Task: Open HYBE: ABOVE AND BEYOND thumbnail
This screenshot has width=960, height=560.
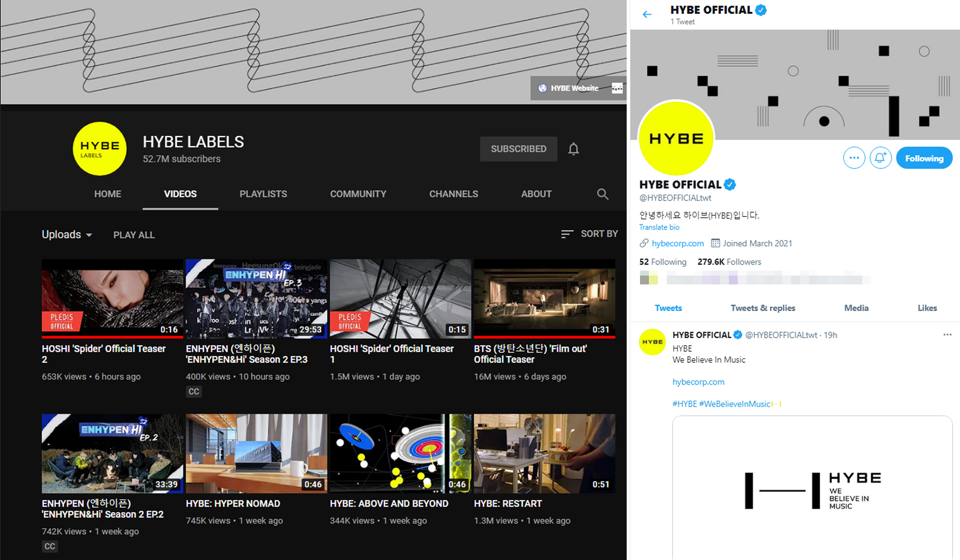Action: tap(400, 453)
